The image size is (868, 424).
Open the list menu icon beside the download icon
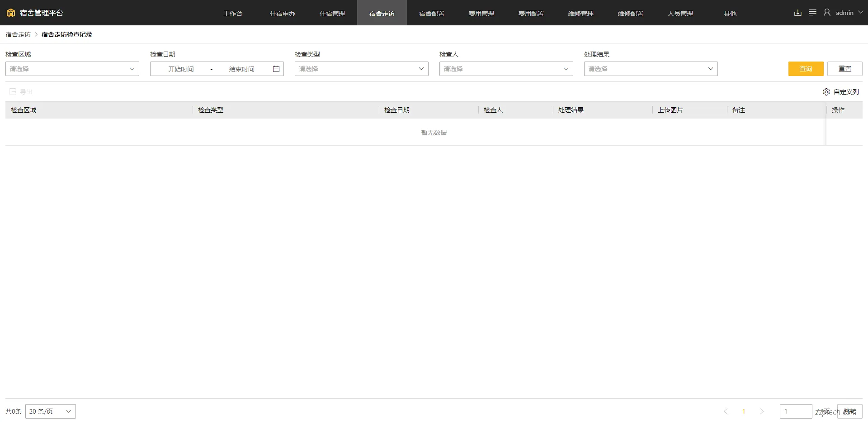(x=812, y=13)
